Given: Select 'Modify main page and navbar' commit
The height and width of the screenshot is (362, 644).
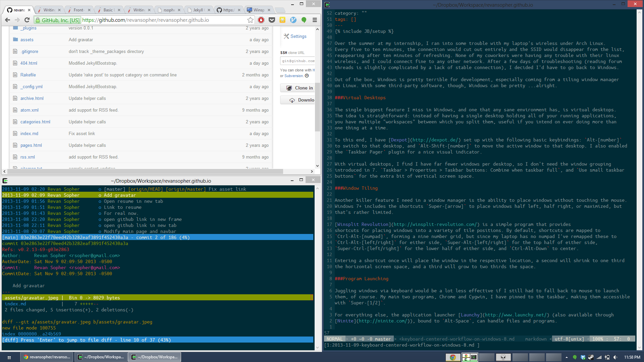Looking at the screenshot, I should [x=158, y=231].
